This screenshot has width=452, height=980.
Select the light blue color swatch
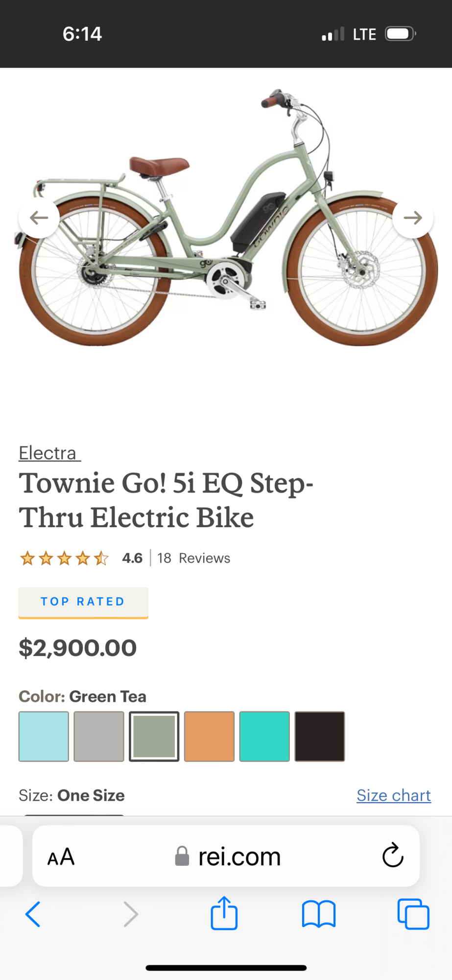(x=43, y=736)
